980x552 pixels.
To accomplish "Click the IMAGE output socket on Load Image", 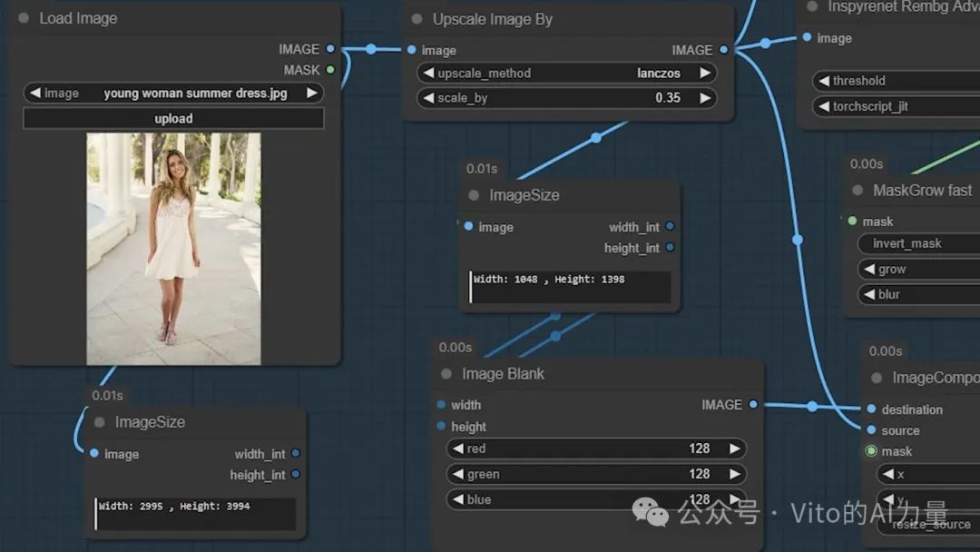I will (x=330, y=49).
